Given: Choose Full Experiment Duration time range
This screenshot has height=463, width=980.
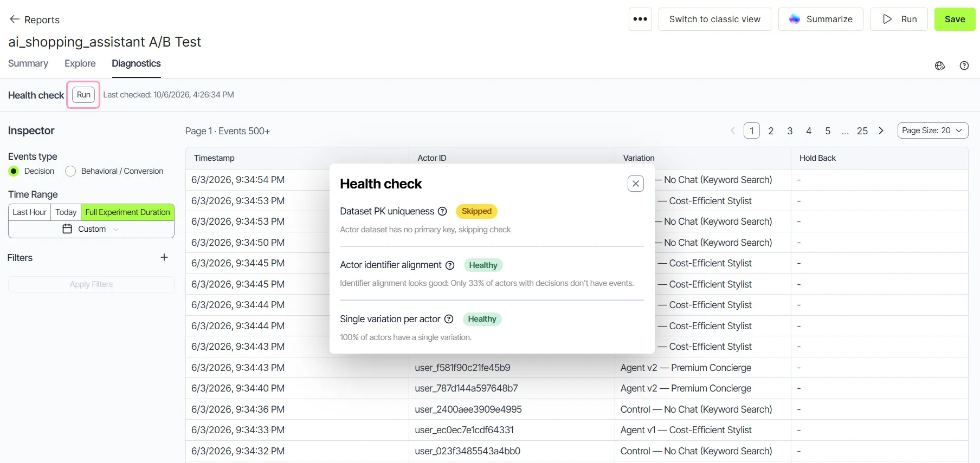Looking at the screenshot, I should coord(127,212).
